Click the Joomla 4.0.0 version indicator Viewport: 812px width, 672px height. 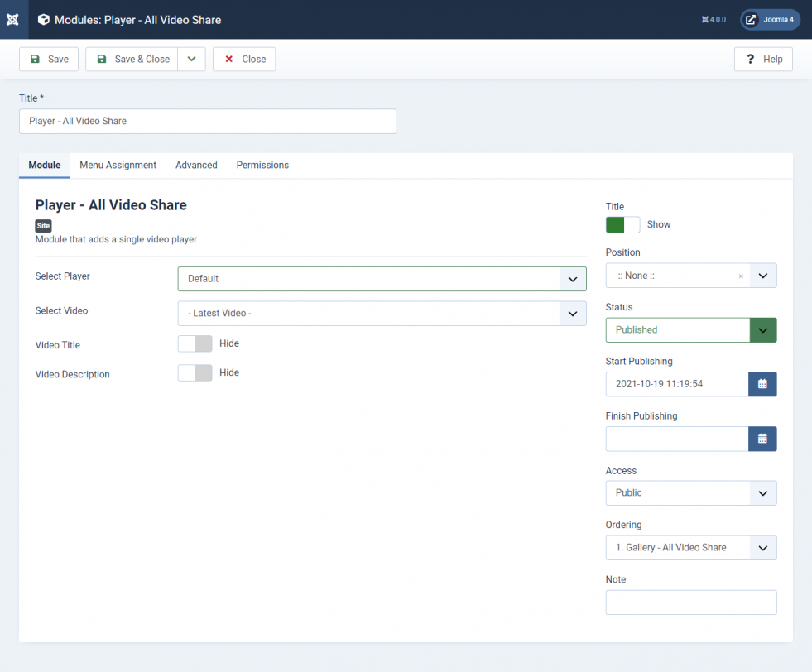[x=714, y=20]
